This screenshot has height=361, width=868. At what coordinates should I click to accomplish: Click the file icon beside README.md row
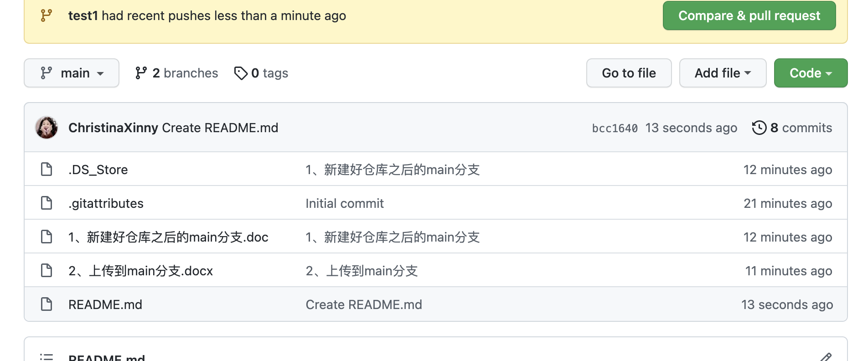tap(46, 304)
